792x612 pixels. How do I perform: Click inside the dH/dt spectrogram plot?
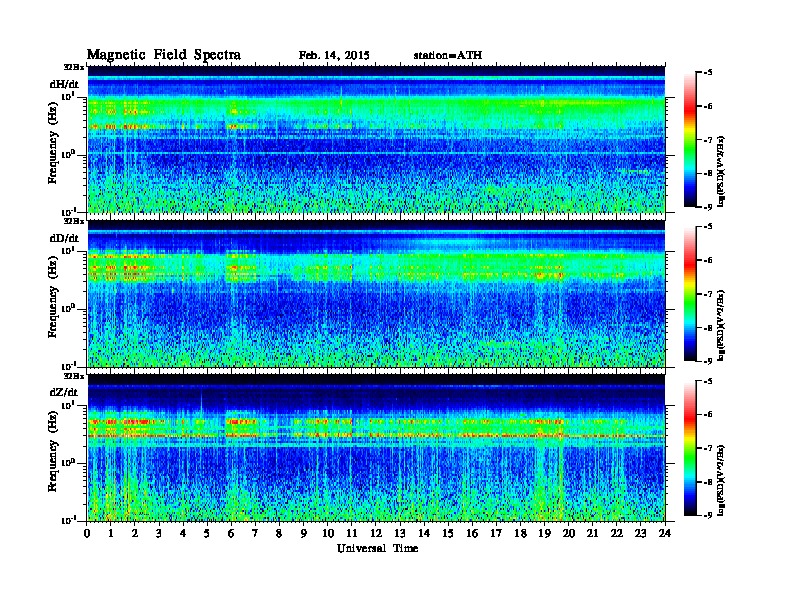pos(376,139)
